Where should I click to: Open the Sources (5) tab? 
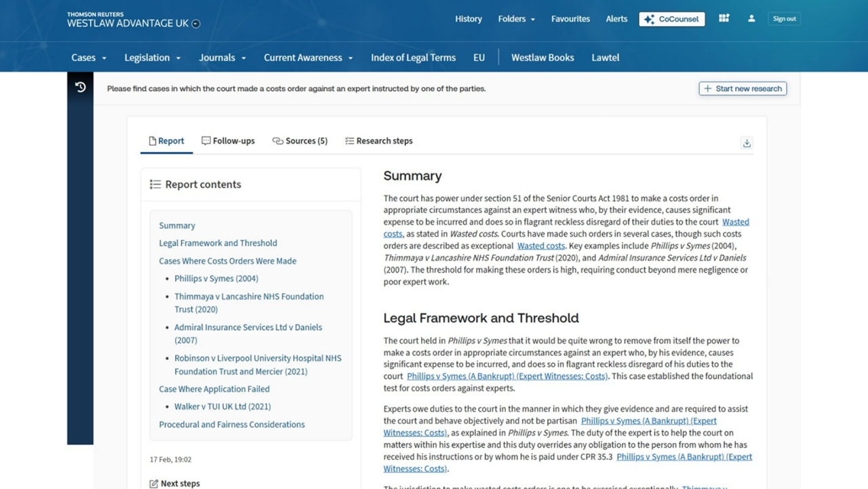click(x=300, y=141)
